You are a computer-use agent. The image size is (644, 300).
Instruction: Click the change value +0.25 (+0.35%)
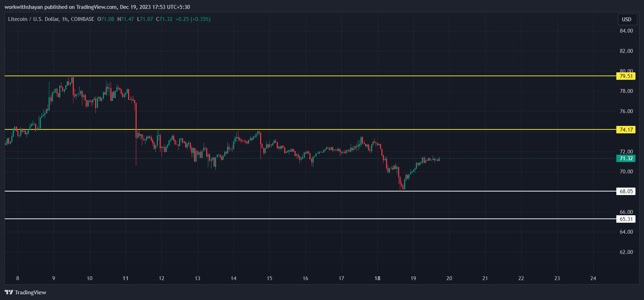coord(193,19)
